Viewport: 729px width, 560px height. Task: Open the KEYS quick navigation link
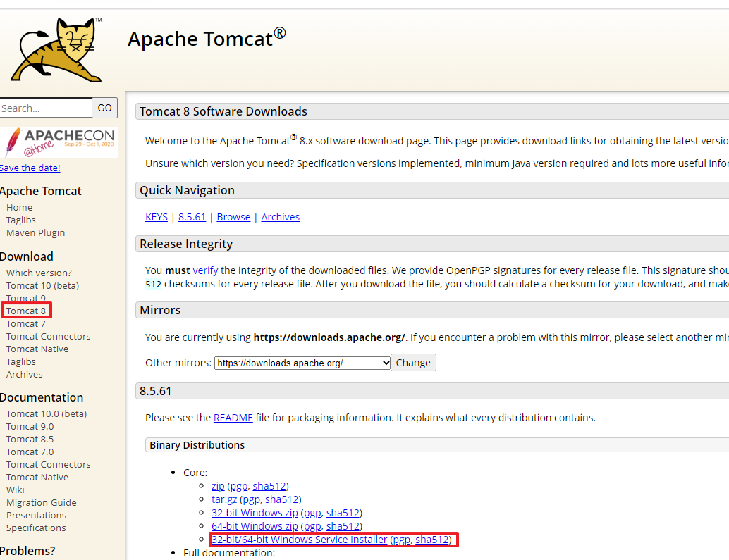[157, 217]
